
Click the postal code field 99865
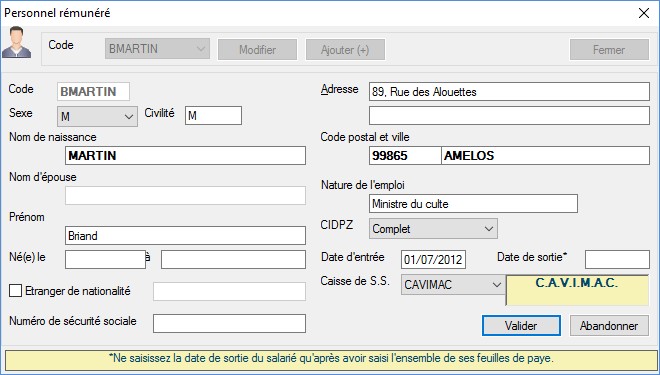point(405,156)
